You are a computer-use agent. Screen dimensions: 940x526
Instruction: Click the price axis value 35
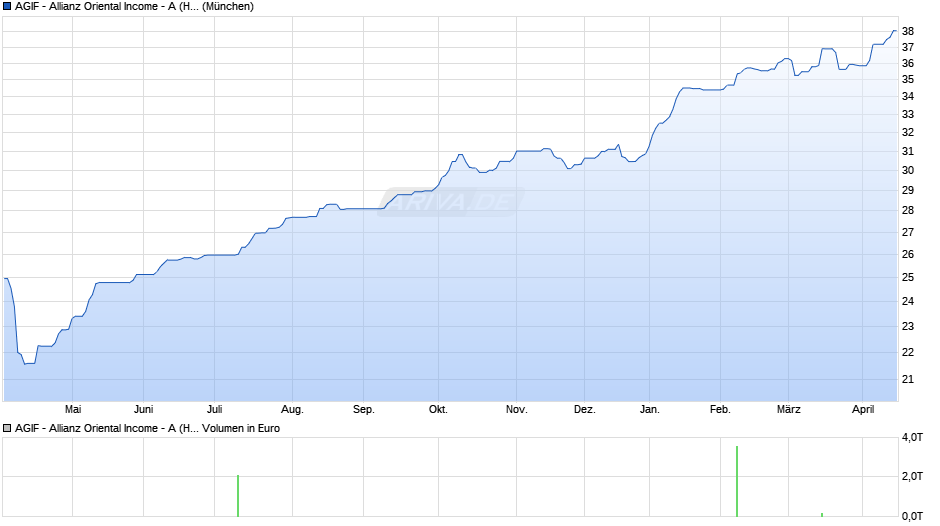click(x=908, y=79)
